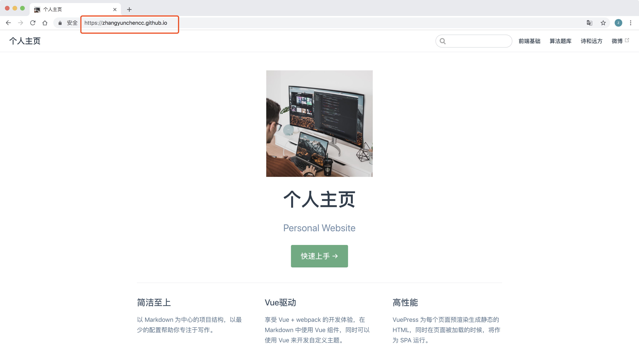Go to browser home page
The width and height of the screenshot is (639, 364).
coord(45,23)
